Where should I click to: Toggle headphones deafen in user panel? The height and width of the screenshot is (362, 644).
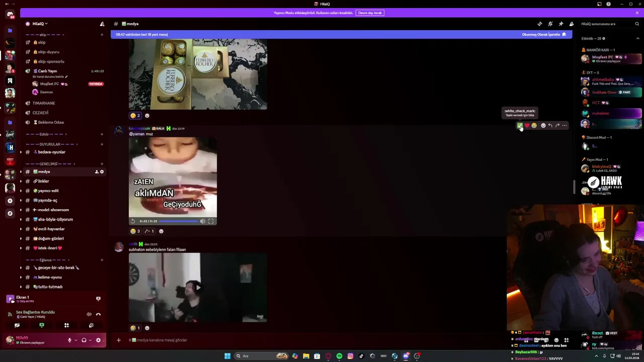84,340
